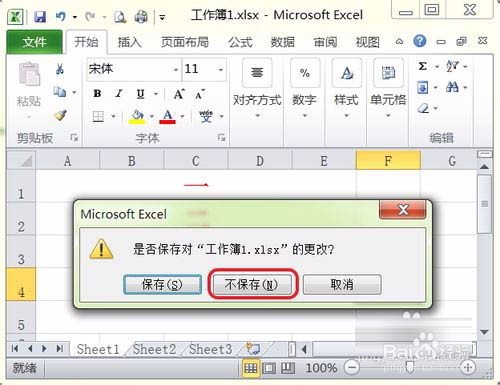Click the 取消 Cancel button
Screen dimensions: 500x385
click(x=342, y=284)
